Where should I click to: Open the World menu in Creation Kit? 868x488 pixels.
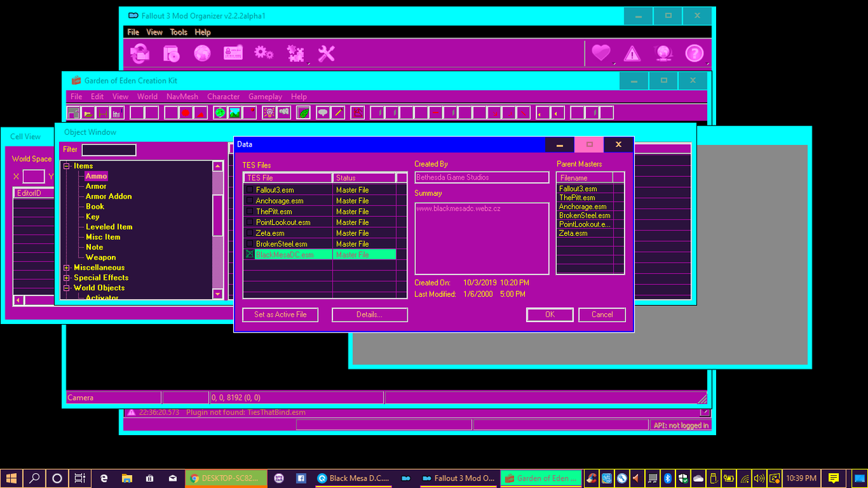point(147,97)
